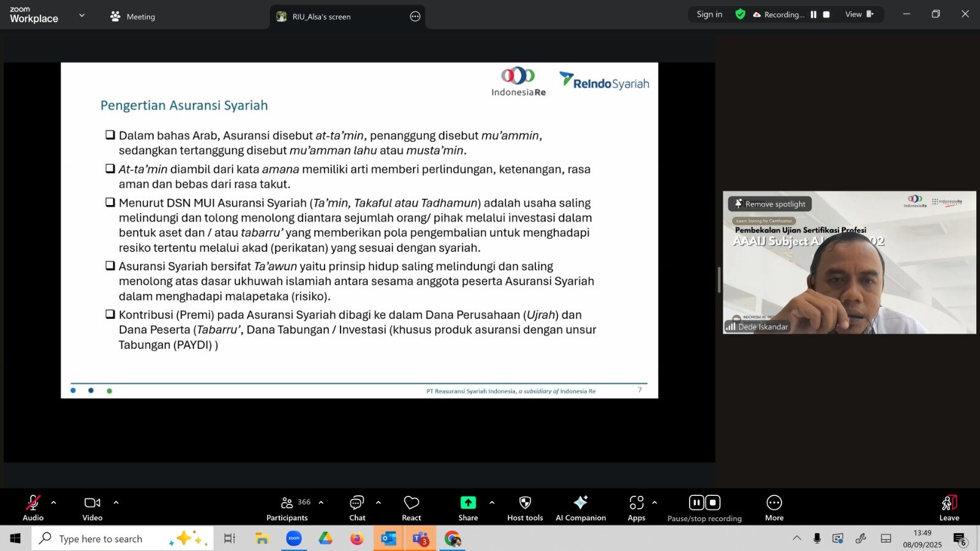Click the panel divider resize handle

click(x=719, y=280)
